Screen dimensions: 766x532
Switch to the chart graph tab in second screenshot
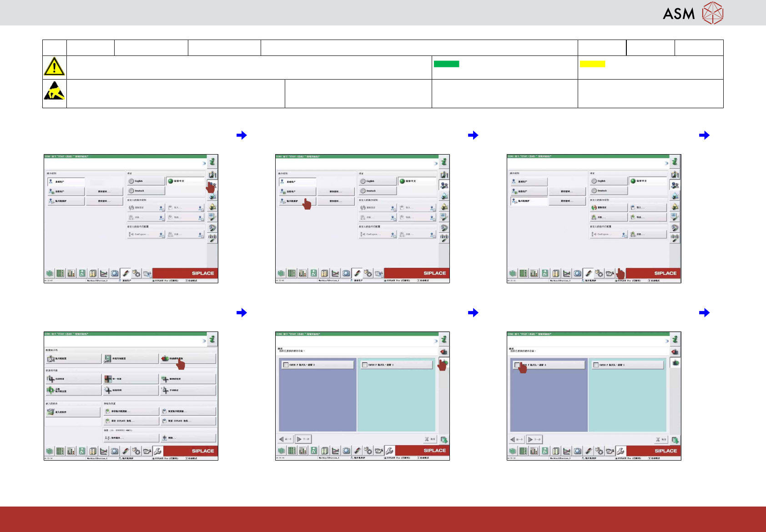click(335, 273)
